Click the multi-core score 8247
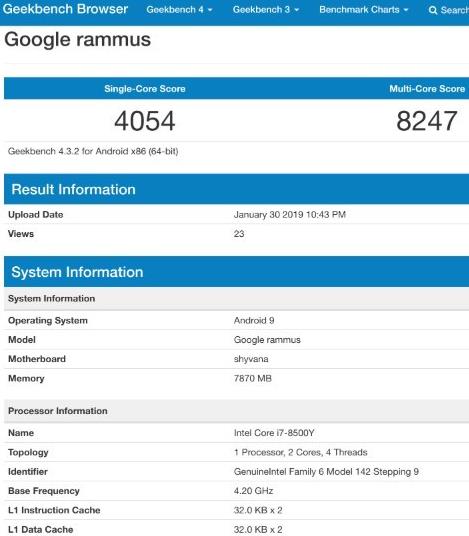Viewport: 469px width, 536px height. 427,121
